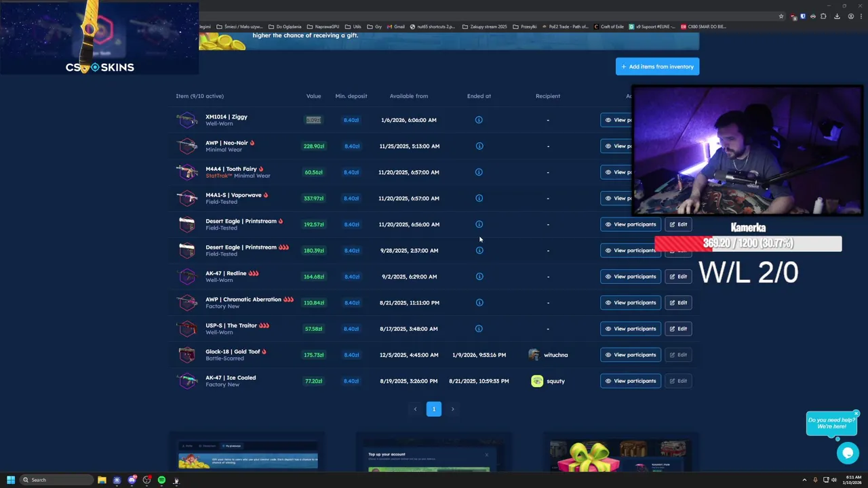868x488 pixels.
Task: Open nut65 shortcuts bookmark
Action: coord(433,26)
